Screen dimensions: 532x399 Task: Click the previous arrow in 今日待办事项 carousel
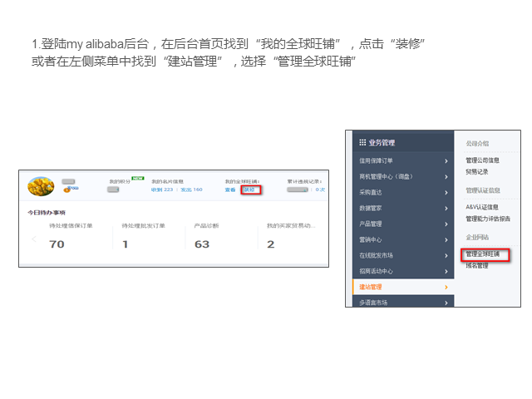[x=34, y=239]
